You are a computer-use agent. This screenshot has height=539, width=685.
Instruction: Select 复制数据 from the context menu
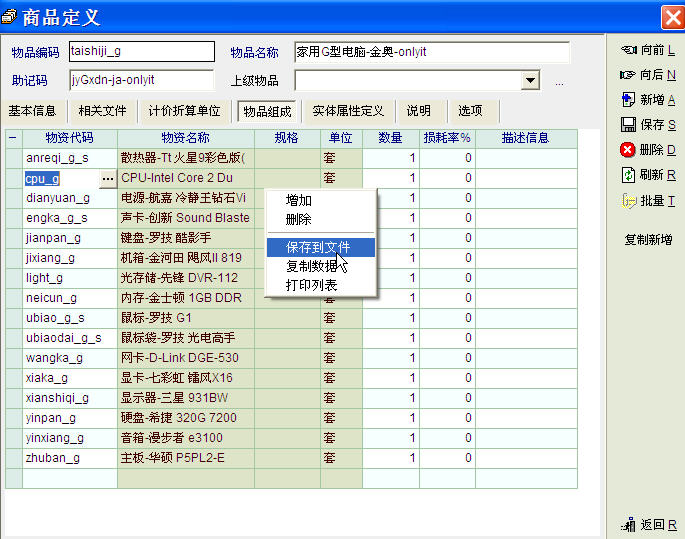click(x=311, y=266)
